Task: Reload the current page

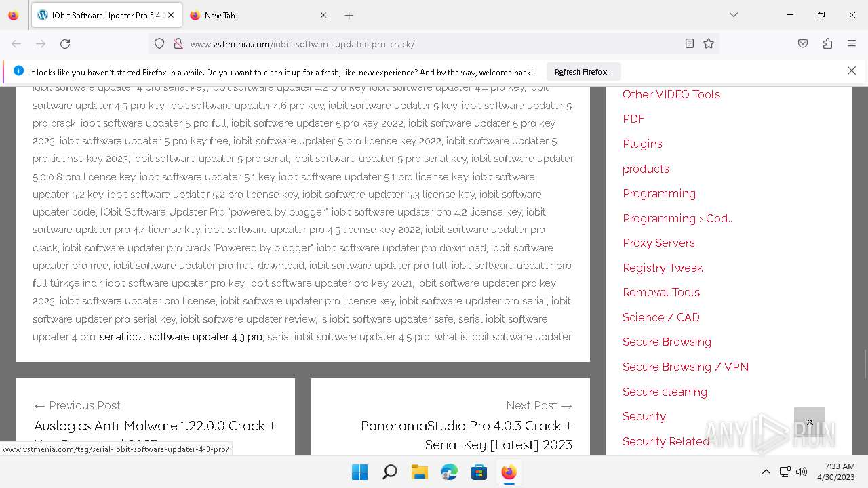Action: click(x=65, y=43)
